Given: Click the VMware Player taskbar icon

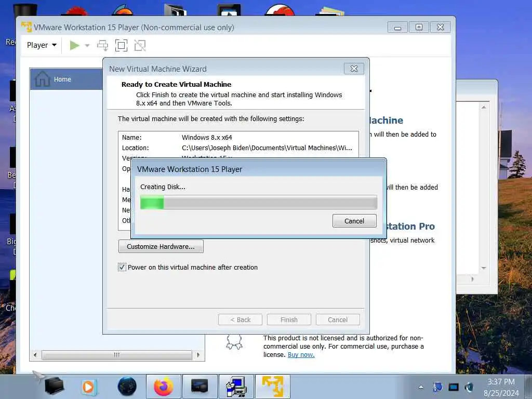Looking at the screenshot, I should pos(273,387).
